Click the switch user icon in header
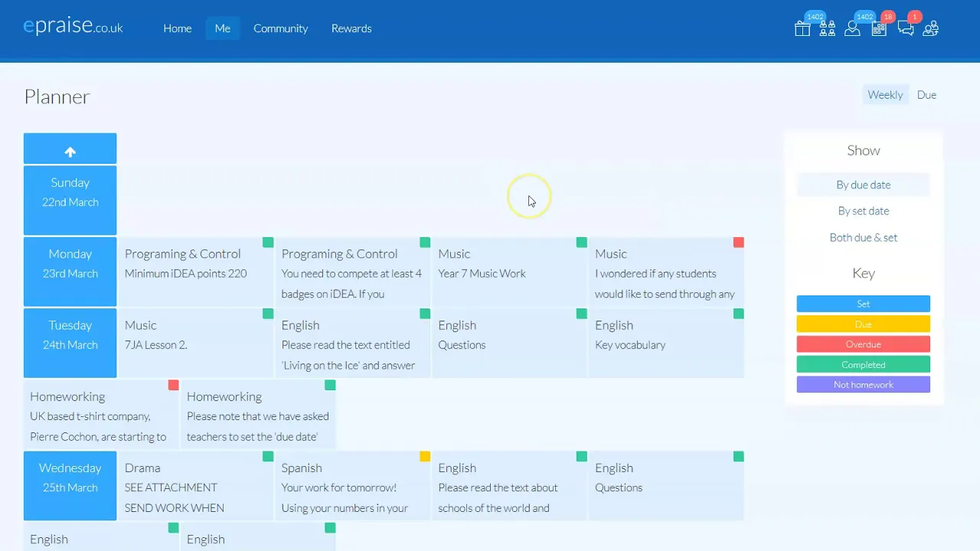The width and height of the screenshot is (980, 551). click(x=931, y=29)
